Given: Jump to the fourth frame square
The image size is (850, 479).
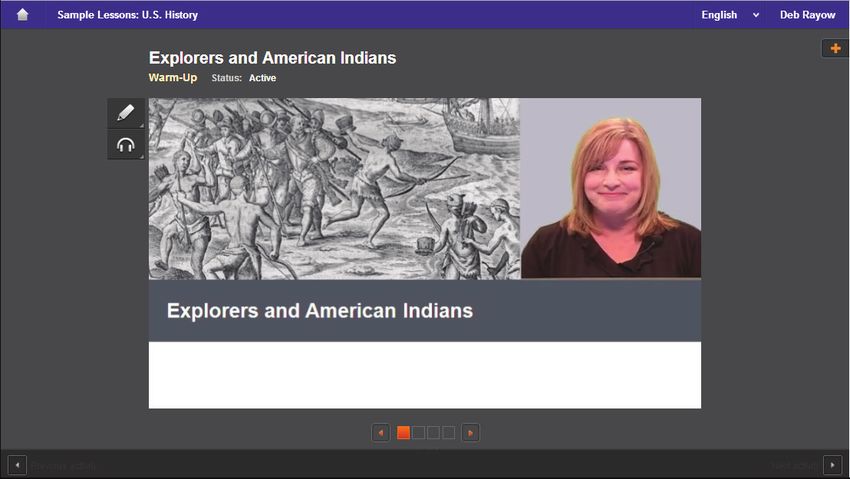Looking at the screenshot, I should [x=448, y=432].
